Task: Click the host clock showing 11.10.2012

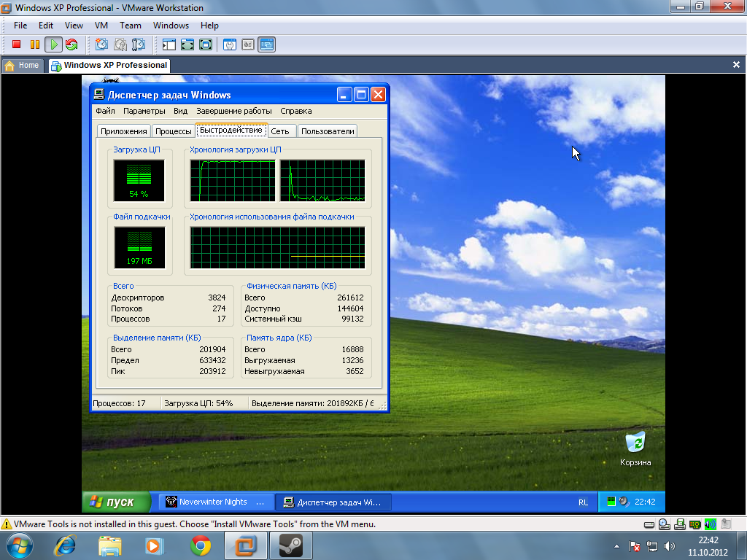Action: (708, 546)
